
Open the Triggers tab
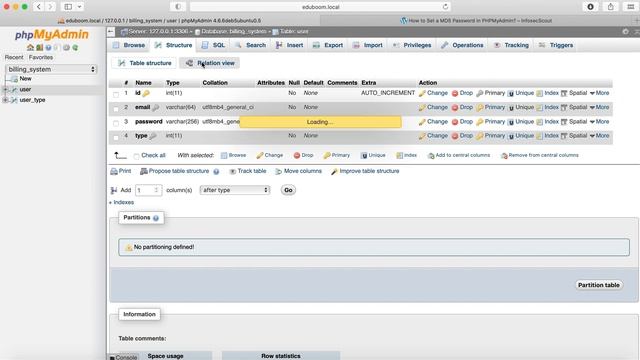tap(556, 45)
